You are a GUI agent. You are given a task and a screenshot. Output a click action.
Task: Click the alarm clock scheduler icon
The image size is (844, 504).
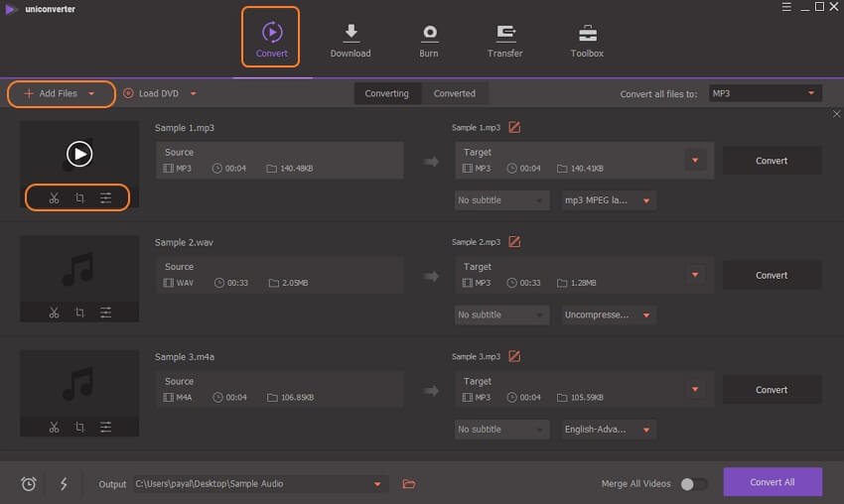[29, 484]
